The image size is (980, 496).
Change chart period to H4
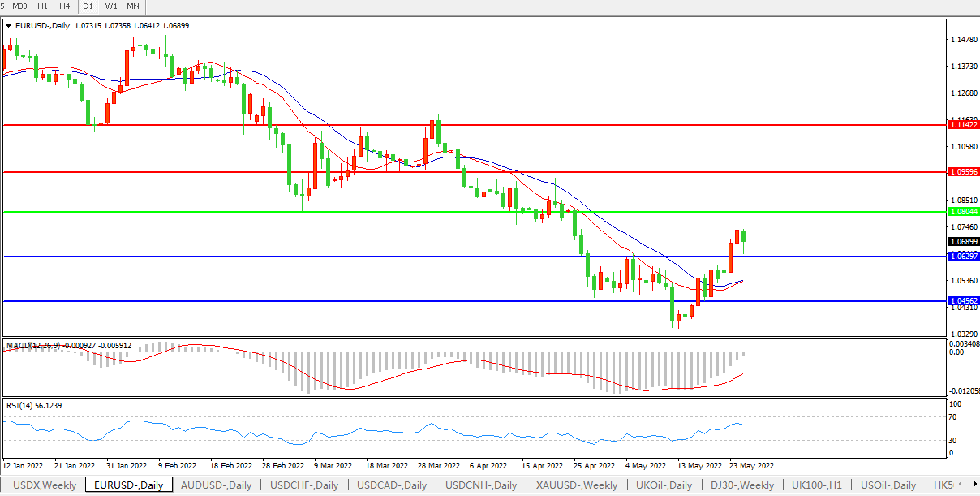tap(65, 6)
